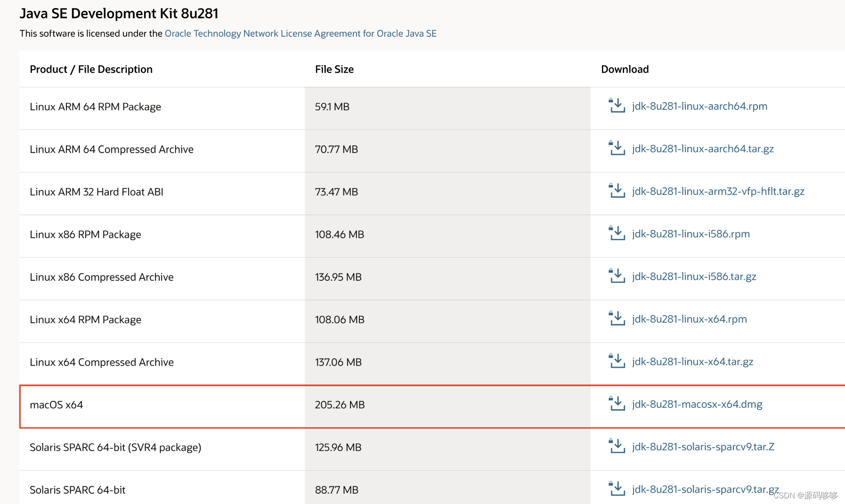845x504 pixels.
Task: Click download icon beside jdk-8u281-linux-aarch64.tar.gz
Action: click(x=617, y=148)
